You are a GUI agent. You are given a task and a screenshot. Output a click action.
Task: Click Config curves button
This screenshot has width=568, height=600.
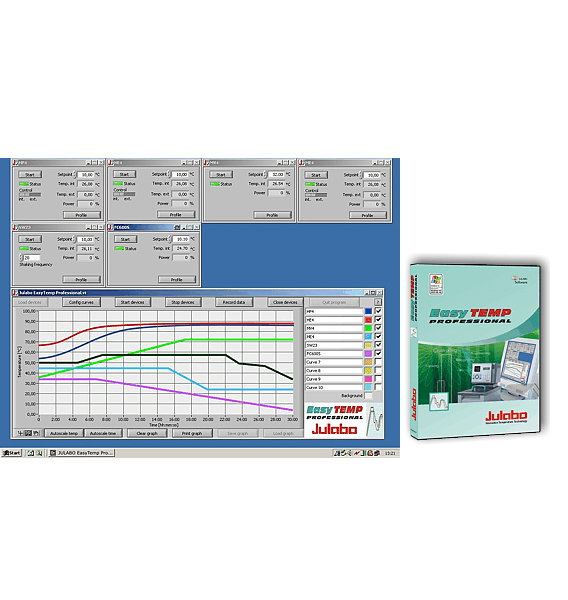[81, 302]
